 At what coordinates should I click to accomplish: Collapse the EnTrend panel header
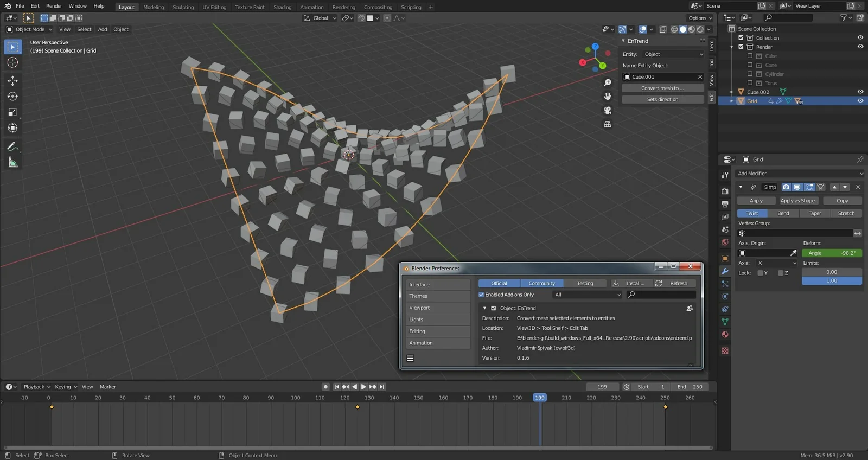point(623,41)
